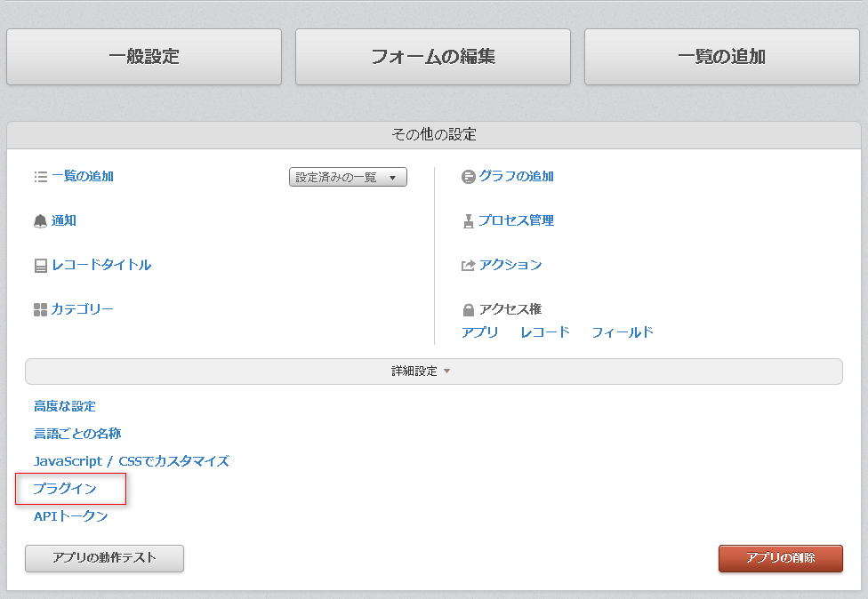Viewport: 868px width, 599px height.
Task: Click the lock icon beside アクセス権
Action: (469, 310)
